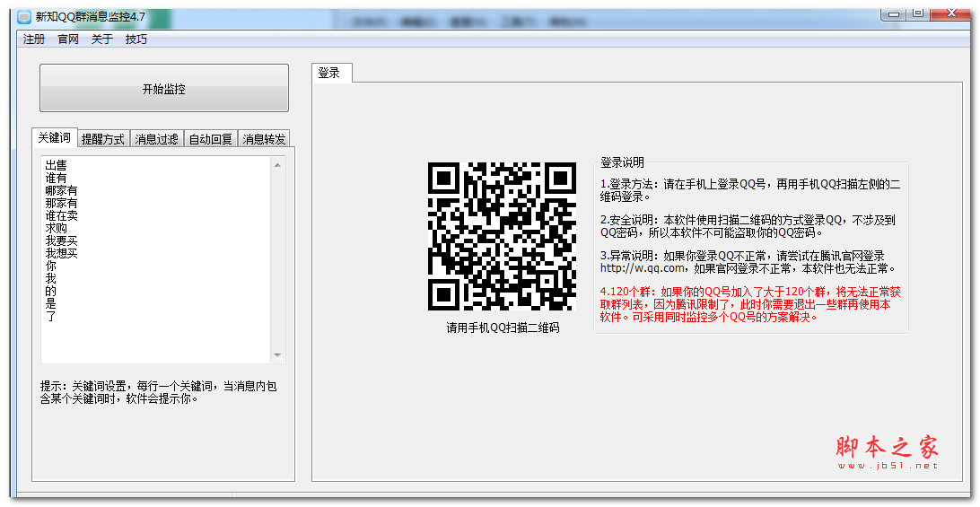The height and width of the screenshot is (507, 980).
Task: Click the login QR code image
Action: (502, 236)
